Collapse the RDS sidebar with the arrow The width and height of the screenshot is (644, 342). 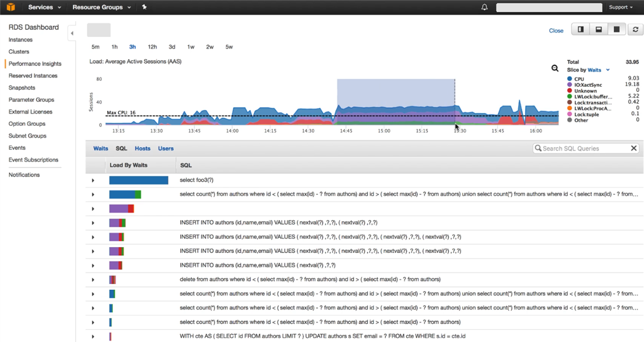point(72,33)
